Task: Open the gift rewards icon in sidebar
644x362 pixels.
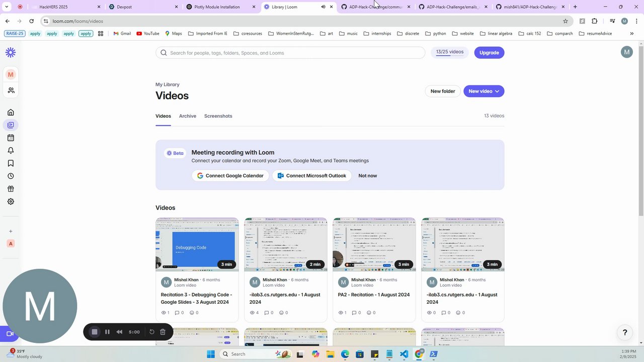Action: pos(11,189)
